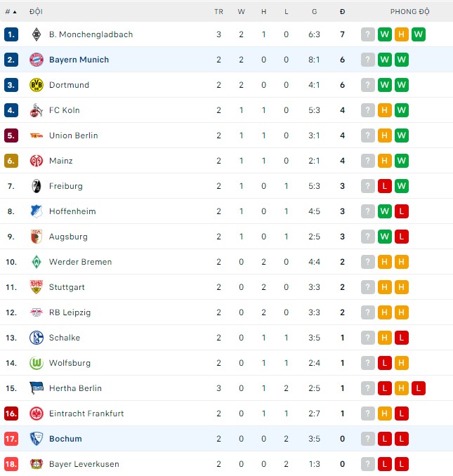Click the Union Berlin team logo

(37, 135)
